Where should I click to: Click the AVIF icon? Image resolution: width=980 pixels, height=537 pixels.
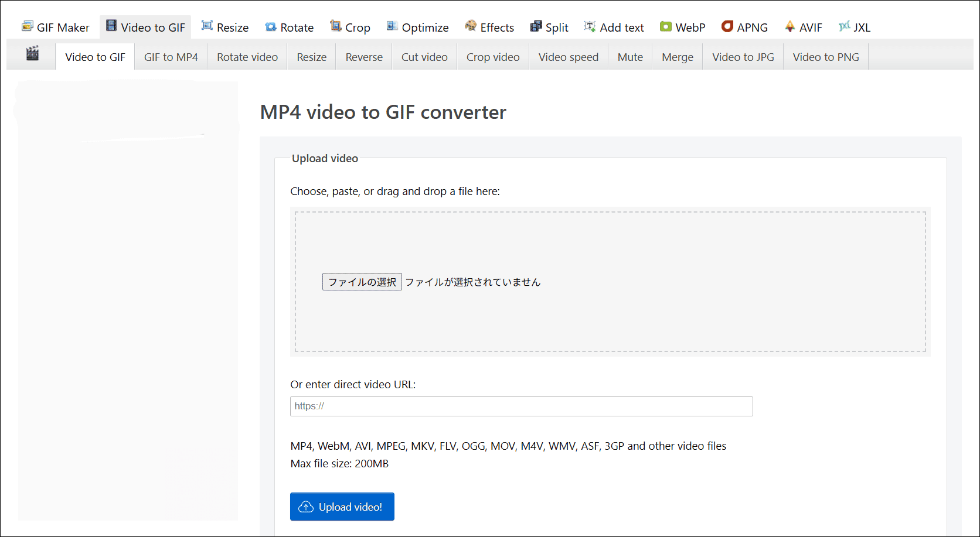point(790,26)
